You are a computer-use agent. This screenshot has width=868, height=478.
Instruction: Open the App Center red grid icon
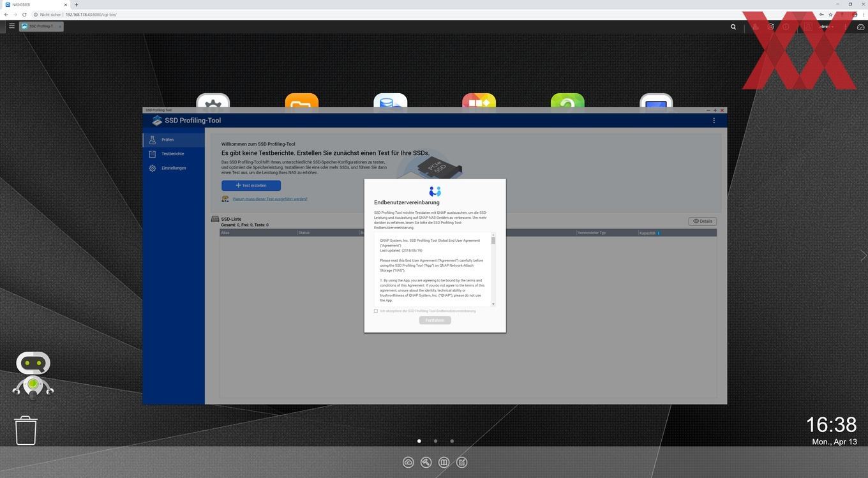[x=479, y=102]
